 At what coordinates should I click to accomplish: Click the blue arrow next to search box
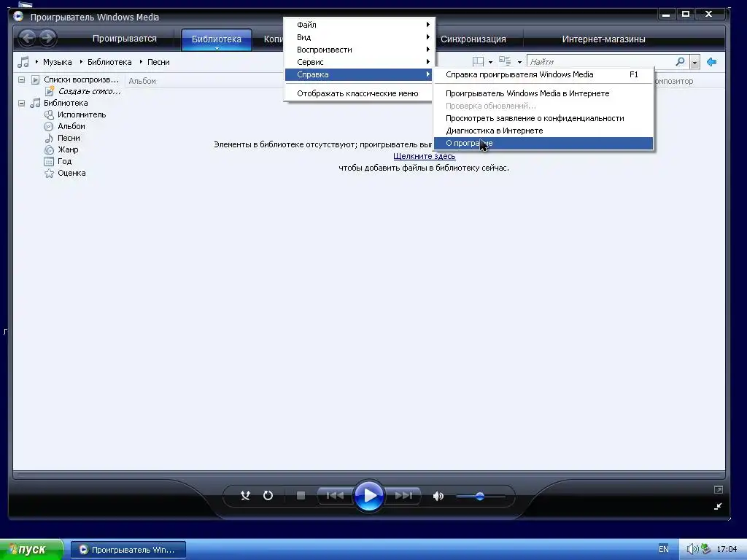[712, 62]
